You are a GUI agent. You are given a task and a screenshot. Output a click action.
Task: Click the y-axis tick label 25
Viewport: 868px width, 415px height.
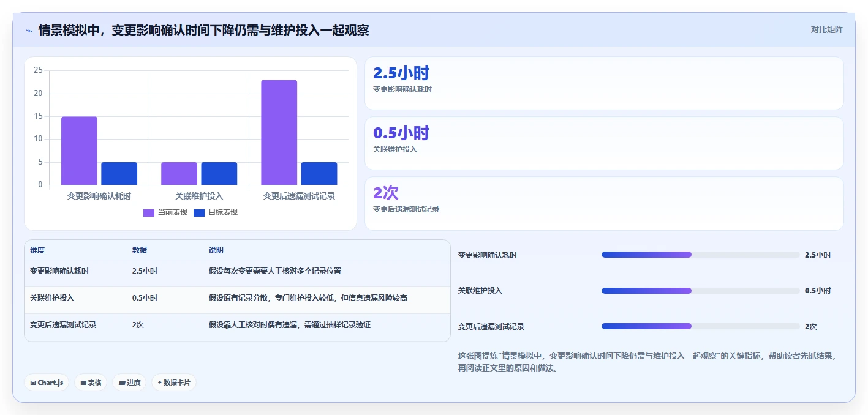coord(38,70)
